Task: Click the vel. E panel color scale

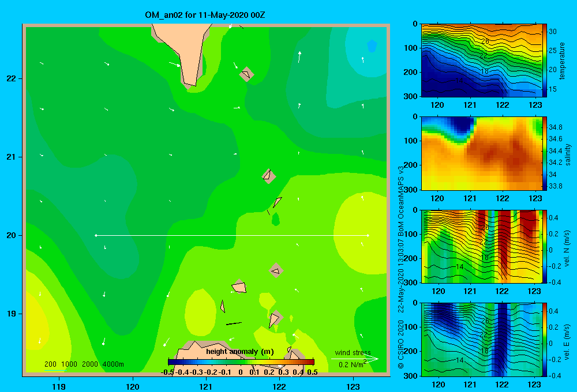Action: coord(545,340)
